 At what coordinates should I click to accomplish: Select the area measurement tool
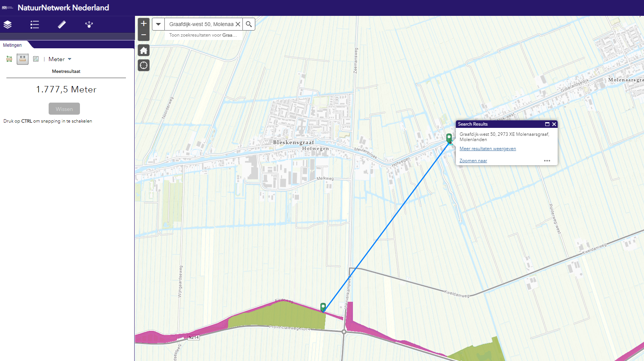click(x=9, y=59)
